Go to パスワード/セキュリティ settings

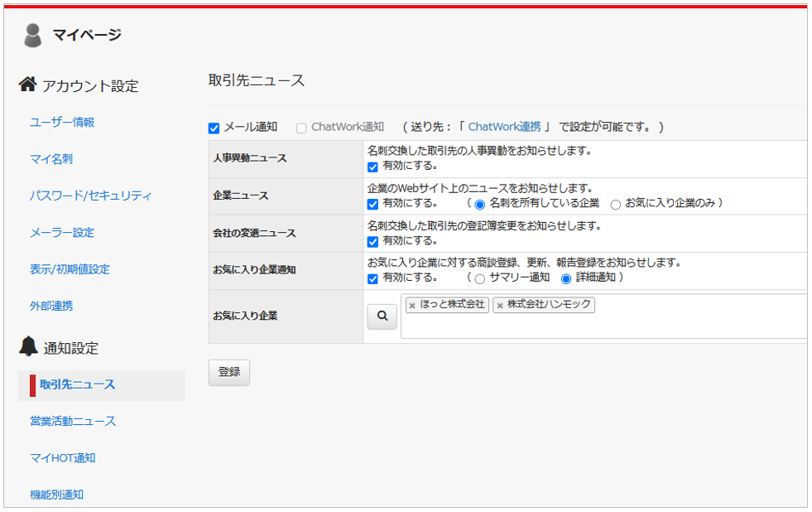(91, 196)
